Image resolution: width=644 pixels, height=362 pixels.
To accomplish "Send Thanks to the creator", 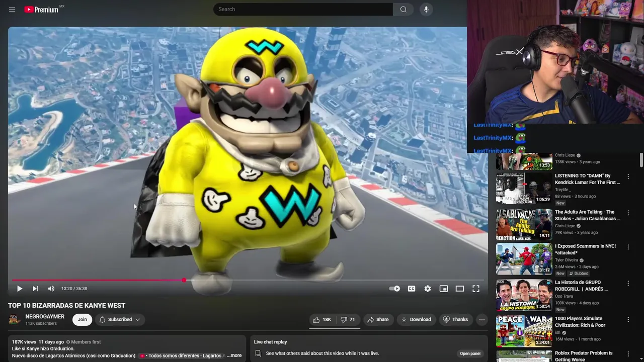I will point(455,319).
